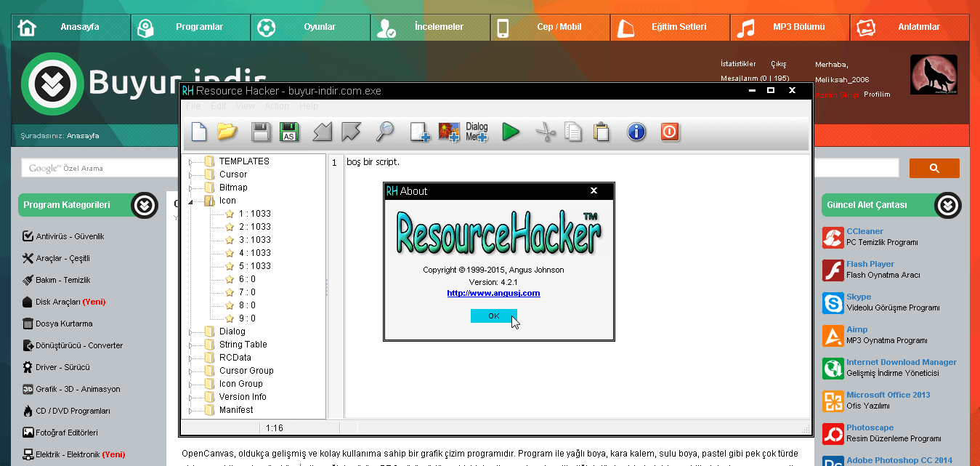Open the http://www.angusj.com link
Image resolution: width=980 pixels, height=466 pixels.
pos(493,294)
